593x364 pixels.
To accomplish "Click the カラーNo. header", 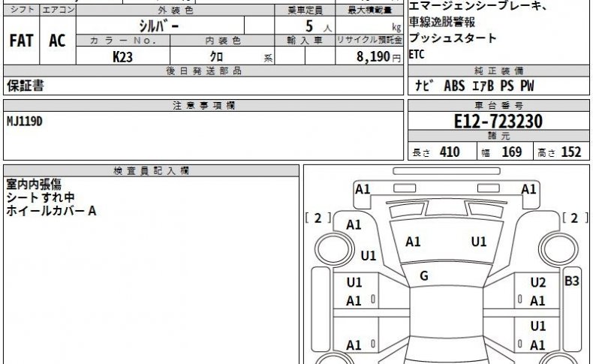I will [123, 41].
